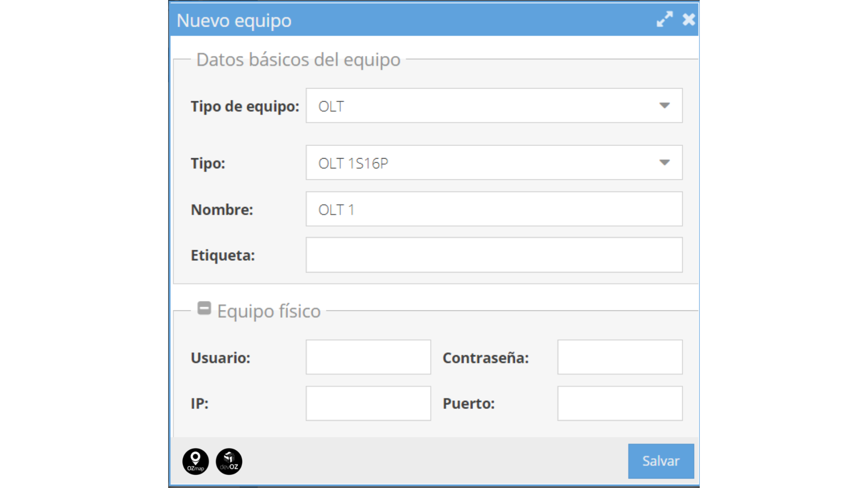The image size is (868, 488).
Task: Click the Usuario input box
Action: (368, 357)
